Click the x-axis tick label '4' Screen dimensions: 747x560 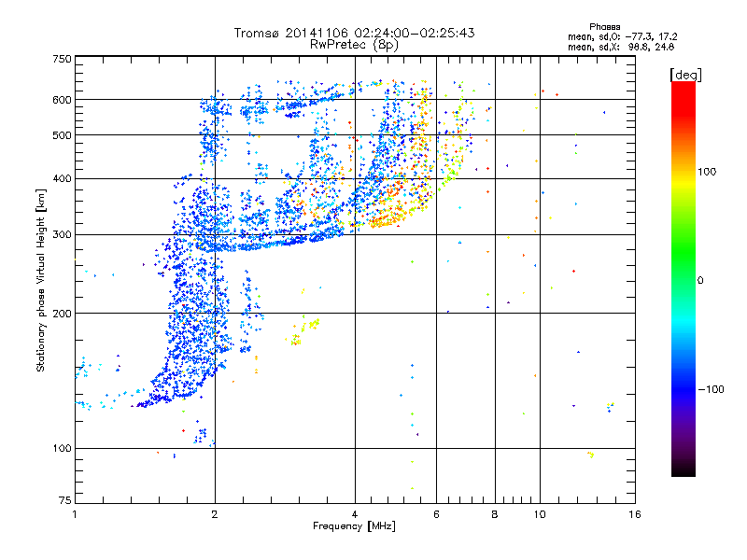pyautogui.click(x=355, y=514)
